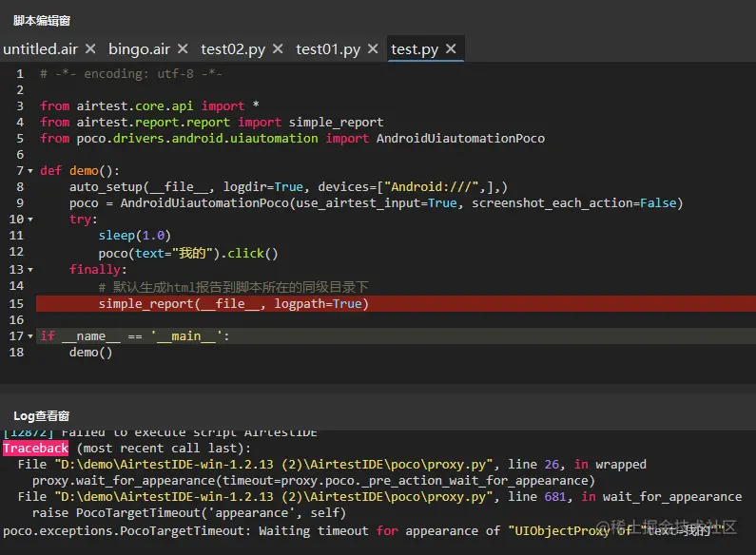
Task: Click the sleep(1.0) line
Action: click(134, 236)
